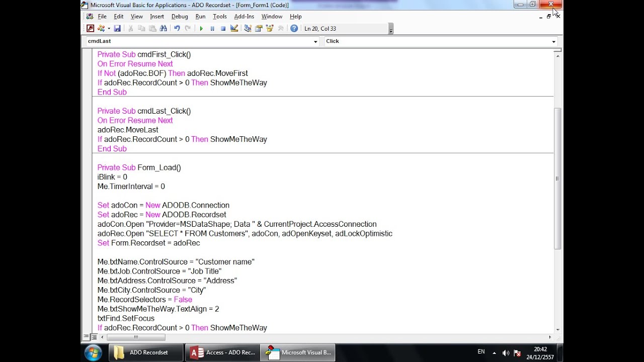Click the line 'Private Sub cmdLast_Click()'
Image resolution: width=644 pixels, height=362 pixels.
coord(144,111)
